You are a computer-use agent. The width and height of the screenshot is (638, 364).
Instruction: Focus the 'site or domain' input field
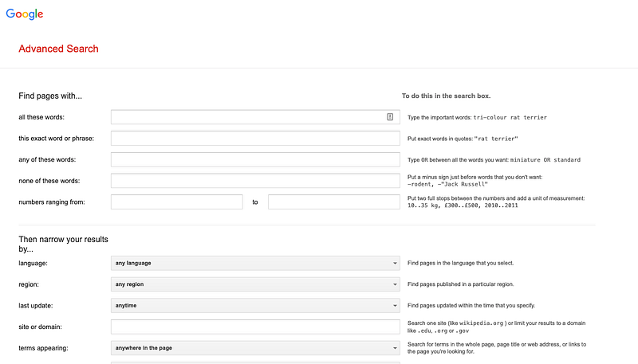(x=255, y=327)
